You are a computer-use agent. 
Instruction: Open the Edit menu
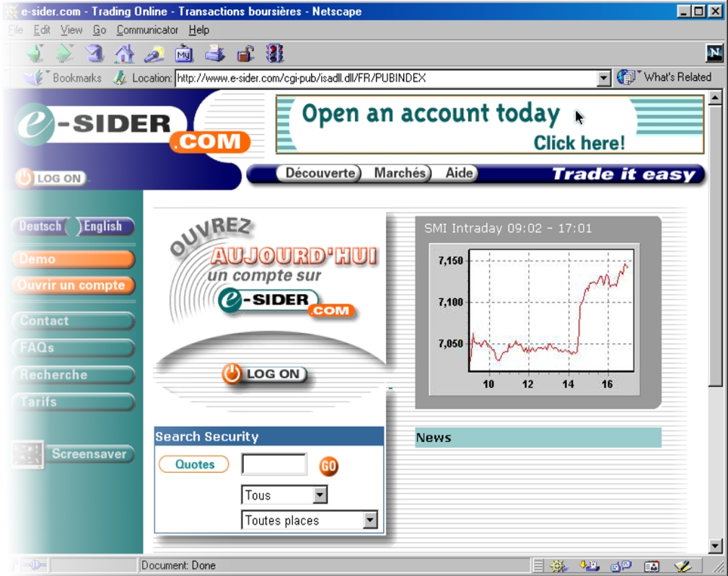[x=42, y=30]
